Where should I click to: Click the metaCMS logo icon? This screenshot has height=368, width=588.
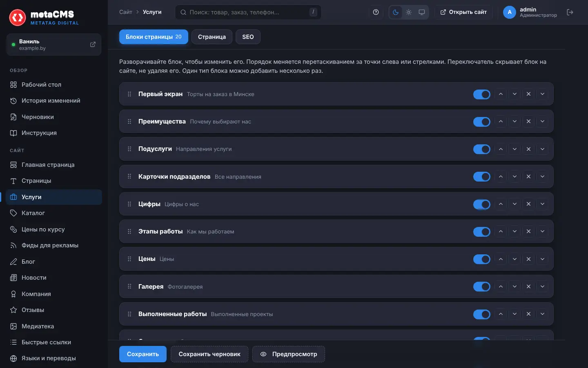coord(18,18)
